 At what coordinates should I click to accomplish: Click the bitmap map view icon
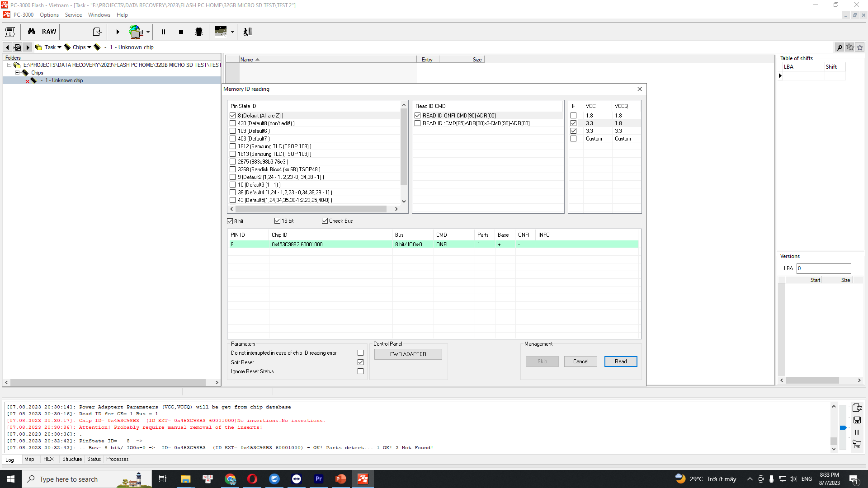(220, 31)
